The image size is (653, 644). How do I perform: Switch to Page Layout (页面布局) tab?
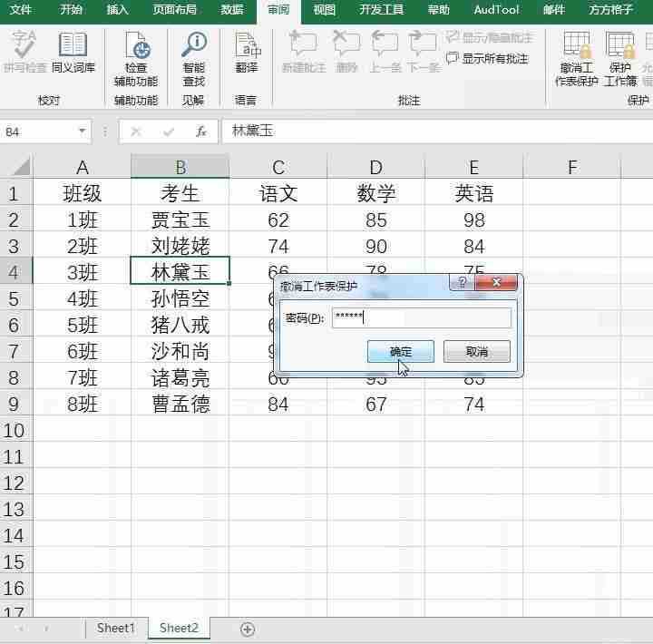click(x=174, y=9)
